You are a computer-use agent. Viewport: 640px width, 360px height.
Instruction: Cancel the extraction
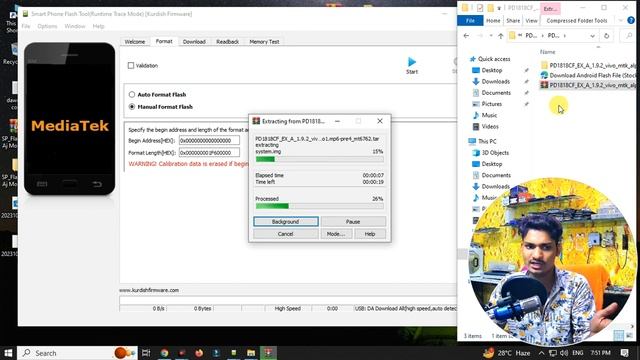[286, 234]
